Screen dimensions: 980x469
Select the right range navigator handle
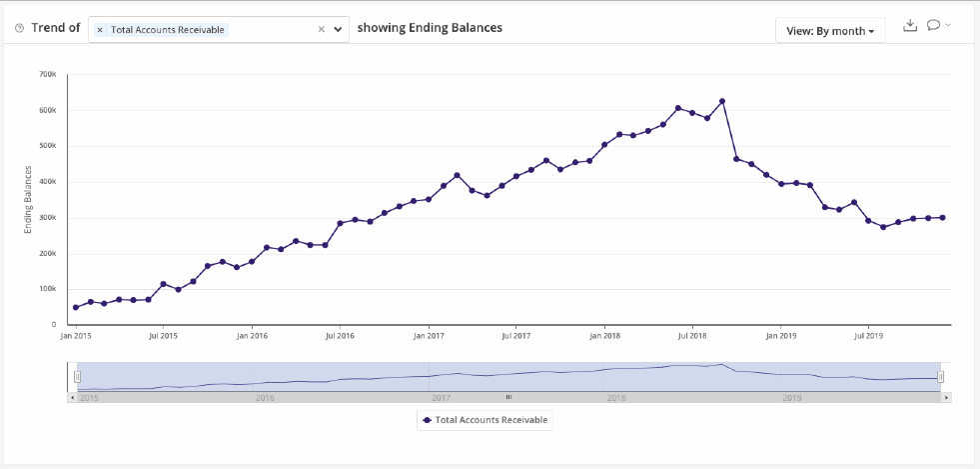[941, 376]
